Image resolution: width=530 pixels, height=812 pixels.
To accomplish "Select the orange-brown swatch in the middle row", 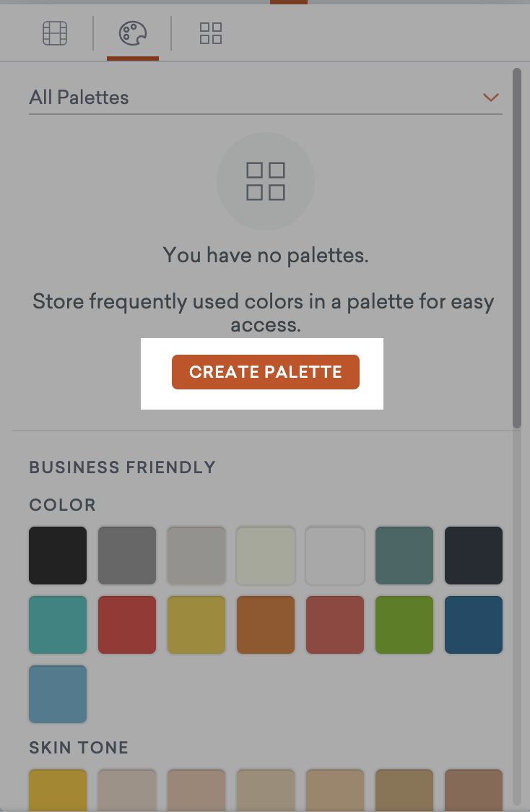I will pyautogui.click(x=265, y=624).
